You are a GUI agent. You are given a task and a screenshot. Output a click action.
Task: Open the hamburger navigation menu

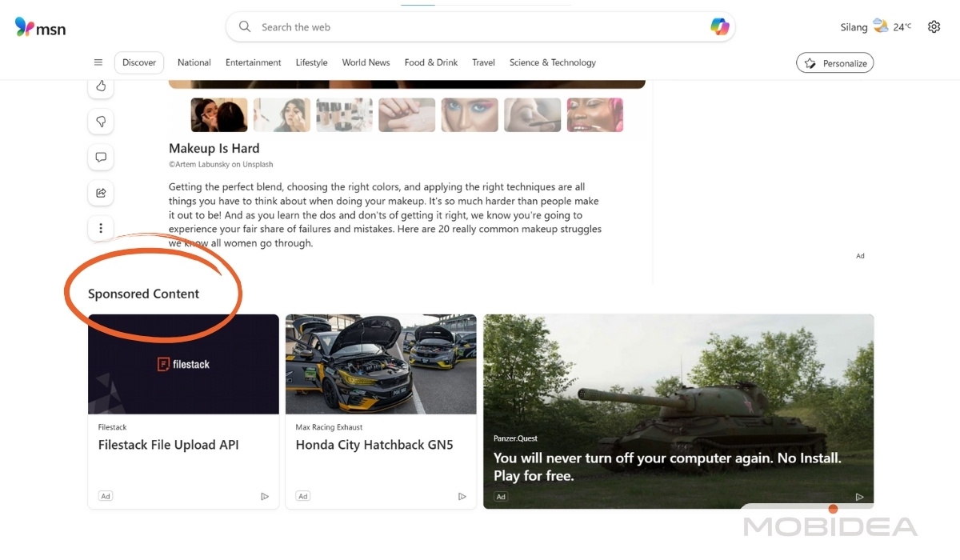tap(98, 62)
